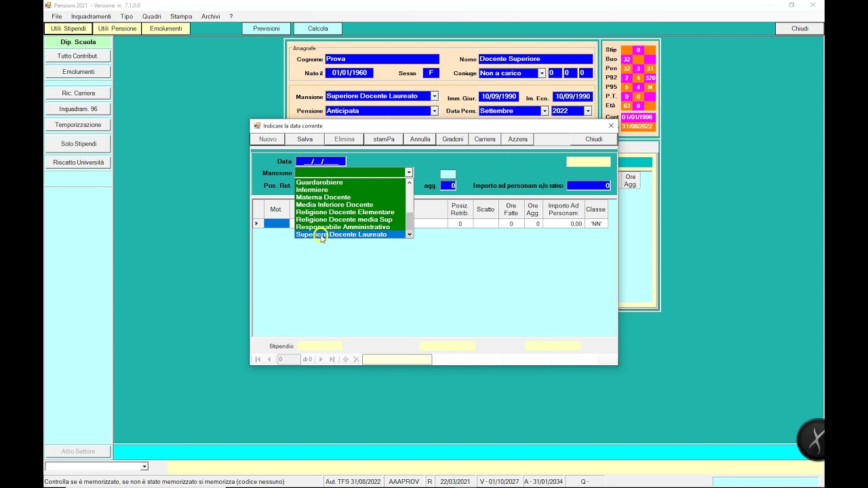Go to last record in navigator
The image size is (868, 488).
click(x=332, y=359)
